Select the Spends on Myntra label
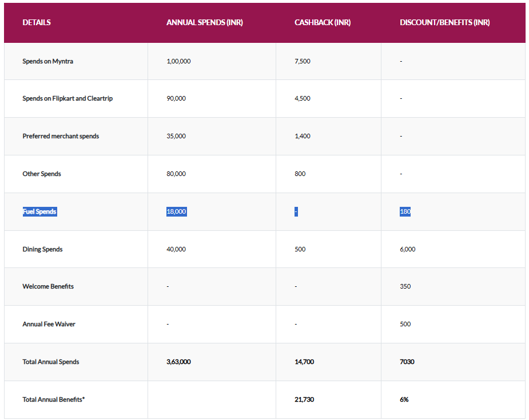The height and width of the screenshot is (420, 529). (x=47, y=61)
